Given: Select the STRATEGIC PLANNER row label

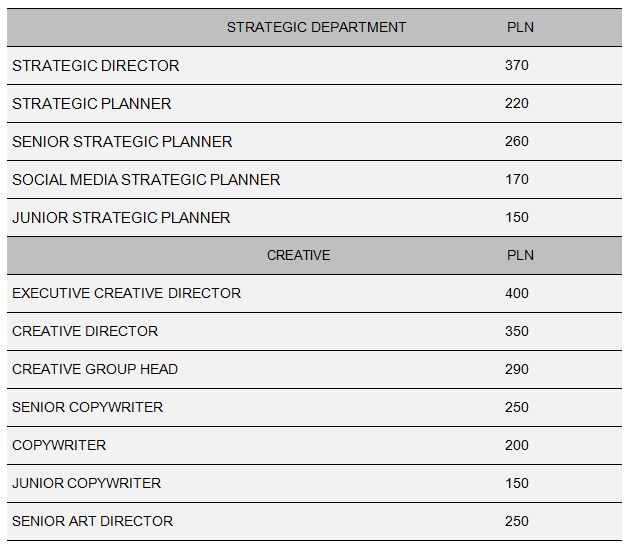Looking at the screenshot, I should click(x=92, y=104).
